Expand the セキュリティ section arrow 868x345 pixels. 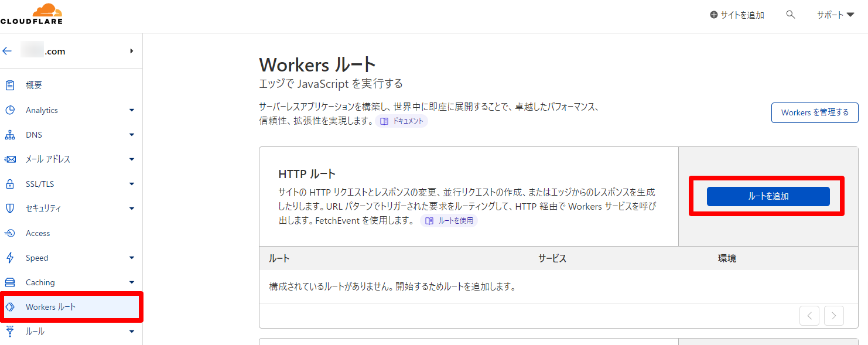132,209
